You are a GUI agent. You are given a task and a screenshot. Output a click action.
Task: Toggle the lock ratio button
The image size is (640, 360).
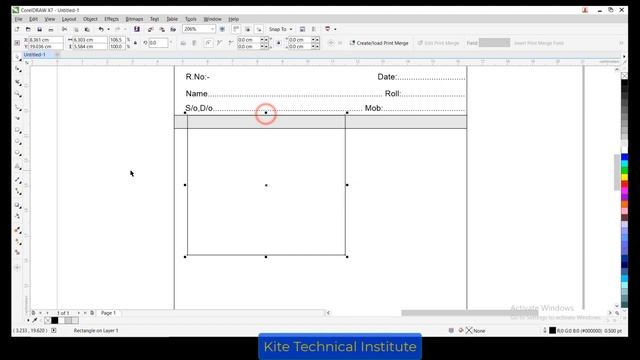coord(135,43)
